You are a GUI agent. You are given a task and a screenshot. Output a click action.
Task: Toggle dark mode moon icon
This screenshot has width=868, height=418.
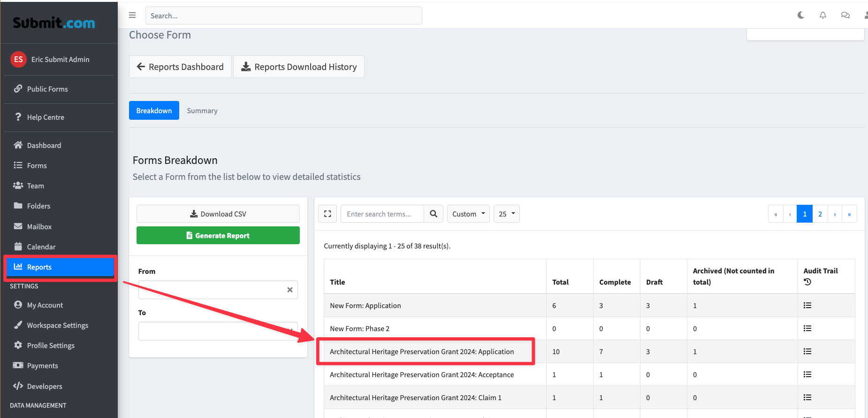(x=801, y=15)
